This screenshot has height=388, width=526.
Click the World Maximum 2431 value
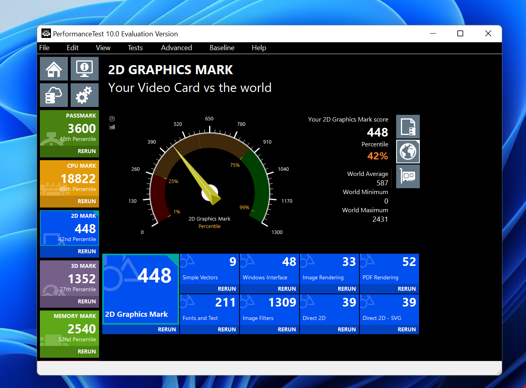pyautogui.click(x=380, y=219)
